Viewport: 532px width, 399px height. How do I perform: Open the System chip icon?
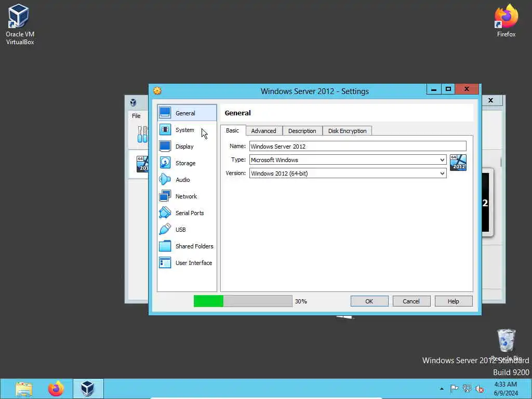[x=165, y=129]
